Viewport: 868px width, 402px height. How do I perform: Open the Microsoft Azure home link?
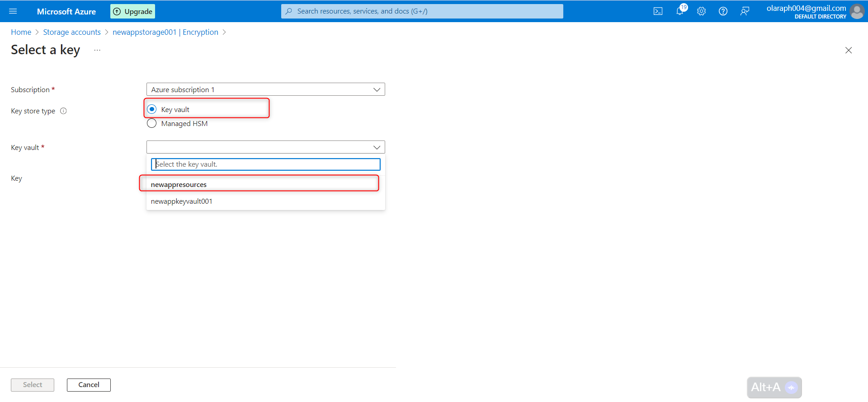pos(66,11)
